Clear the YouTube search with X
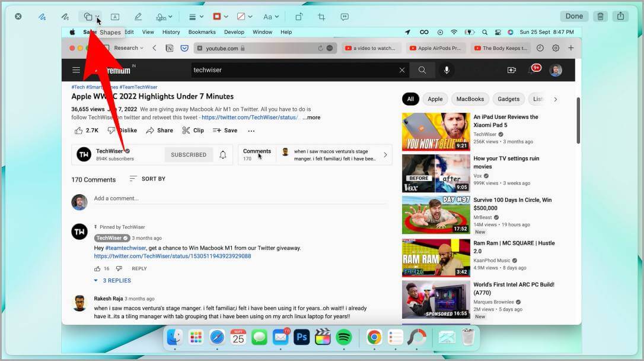 402,70
